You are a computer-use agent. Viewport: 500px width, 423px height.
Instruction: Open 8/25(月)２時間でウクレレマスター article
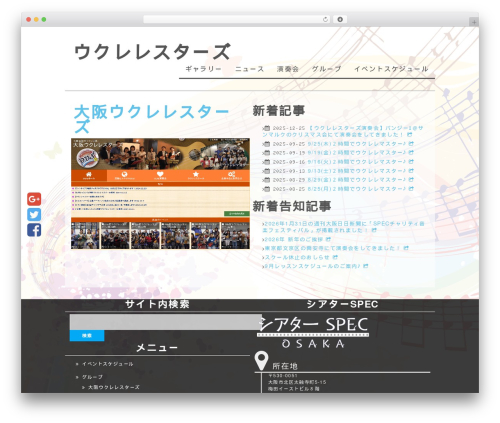coord(357,189)
